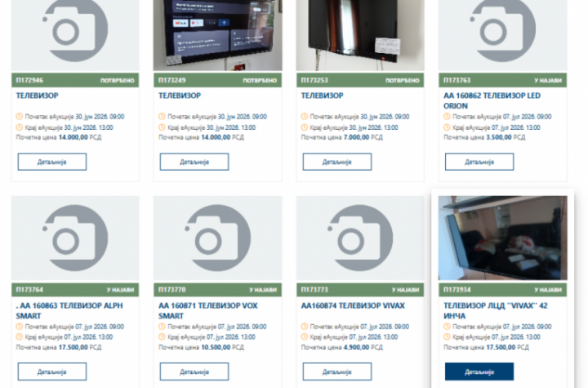Open details for AA160874 ТЕЛЕВИЗОР VIVAX
This screenshot has width=588, height=388.
(x=337, y=372)
